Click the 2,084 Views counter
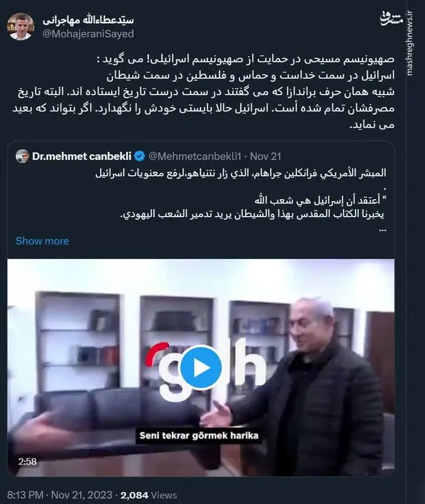The height and width of the screenshot is (504, 425). [149, 495]
